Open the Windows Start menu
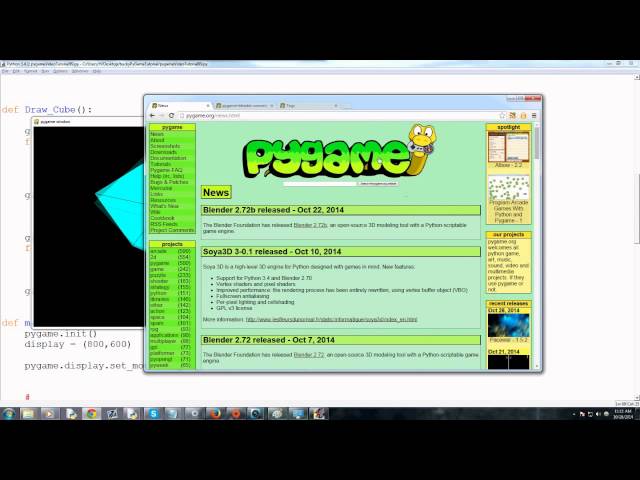The height and width of the screenshot is (480, 640). 9,414
